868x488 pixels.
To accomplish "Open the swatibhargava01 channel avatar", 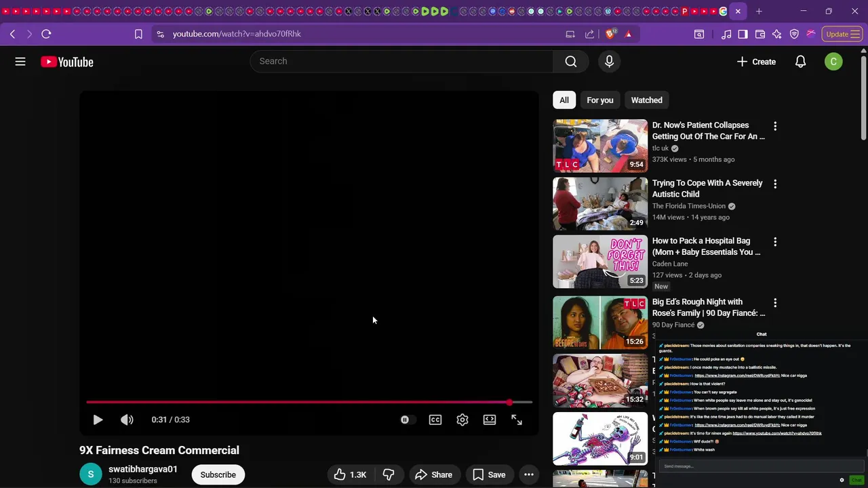I will (x=91, y=474).
